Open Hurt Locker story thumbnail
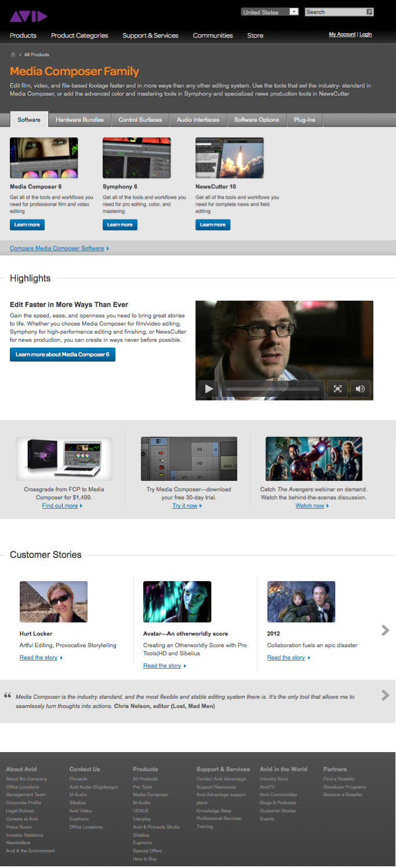The width and height of the screenshot is (396, 868). [53, 601]
